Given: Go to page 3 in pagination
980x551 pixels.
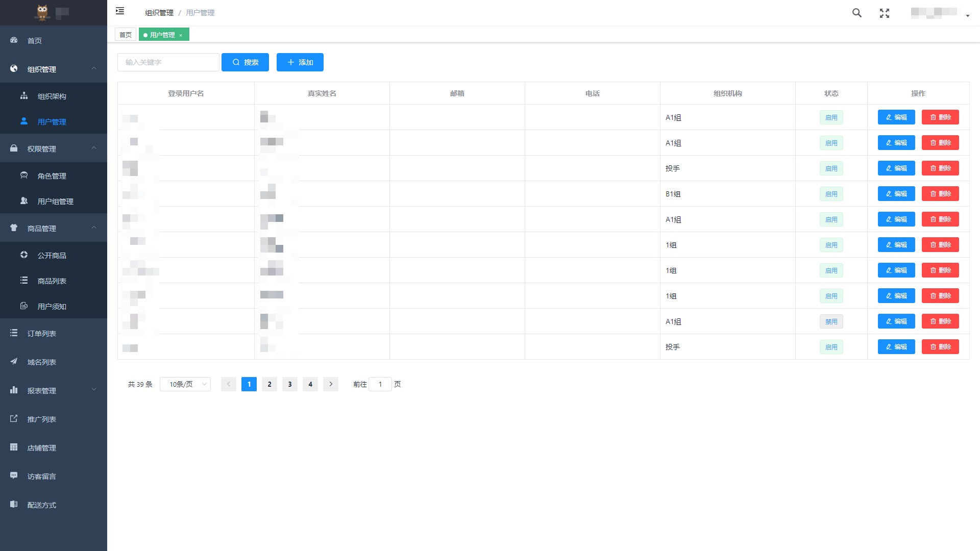Looking at the screenshot, I should pos(289,384).
